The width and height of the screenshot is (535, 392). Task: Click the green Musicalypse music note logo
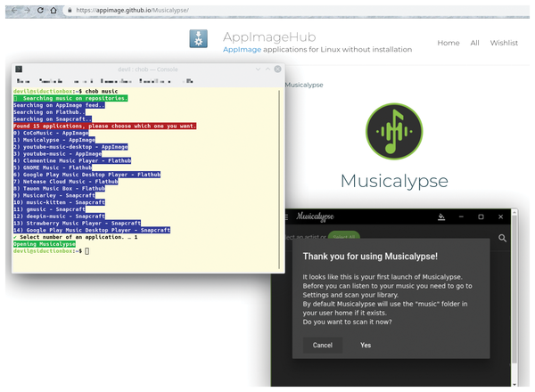coord(394,131)
